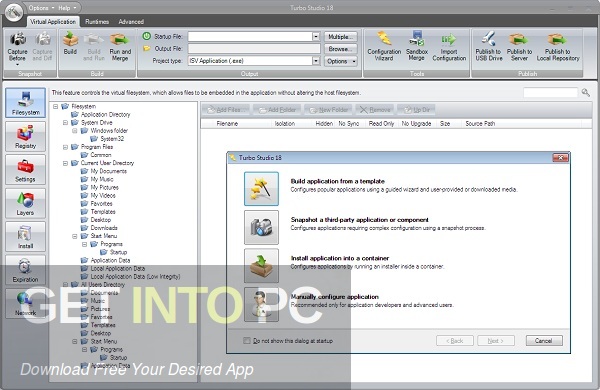Click the Isolation column header
The height and width of the screenshot is (390, 600).
pyautogui.click(x=285, y=124)
